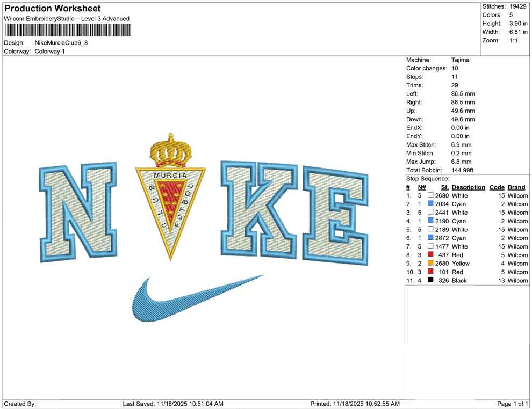Open the Description column header

(x=468, y=187)
